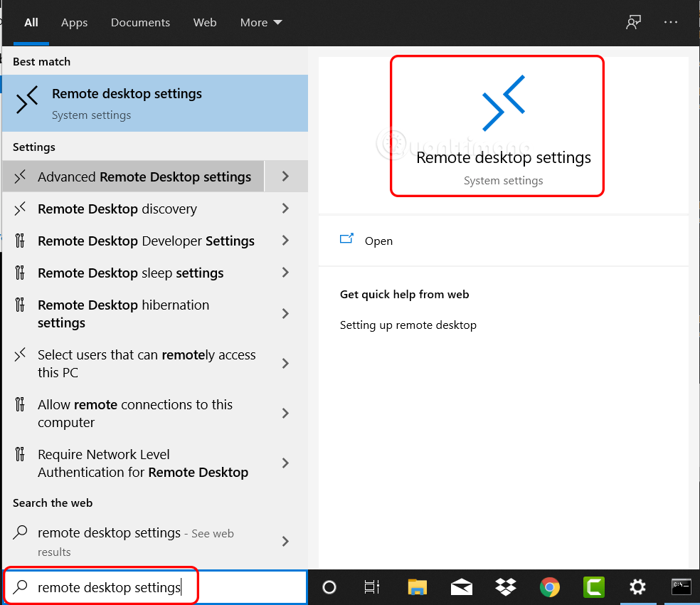The height and width of the screenshot is (605, 700).
Task: Expand the Allow remote connections result chevron
Action: 285,413
